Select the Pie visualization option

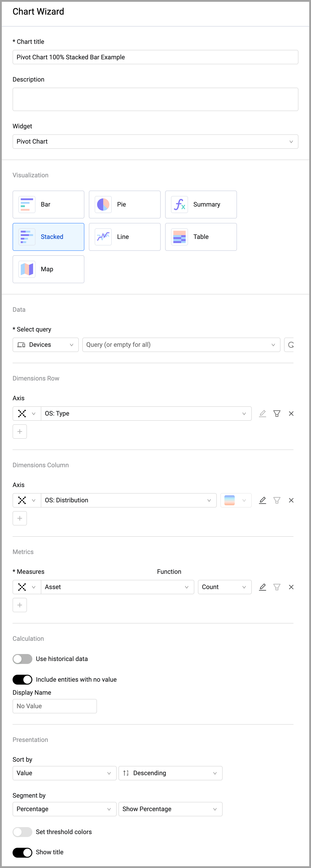pyautogui.click(x=125, y=205)
